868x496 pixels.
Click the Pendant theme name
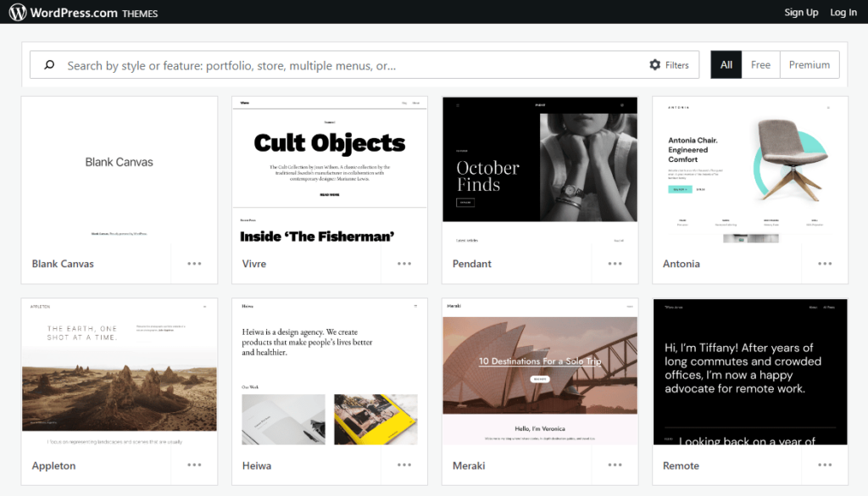471,264
